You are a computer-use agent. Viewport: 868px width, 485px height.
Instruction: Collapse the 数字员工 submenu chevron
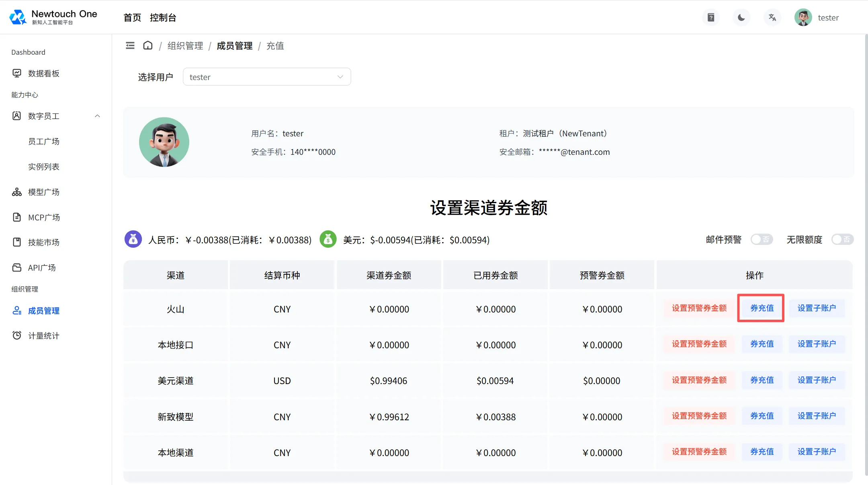pyautogui.click(x=97, y=116)
